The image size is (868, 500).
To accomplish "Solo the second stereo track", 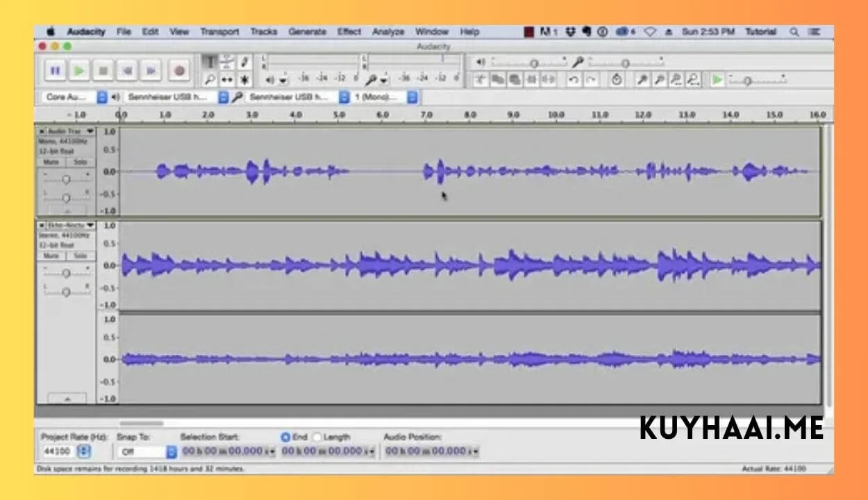I will (80, 256).
